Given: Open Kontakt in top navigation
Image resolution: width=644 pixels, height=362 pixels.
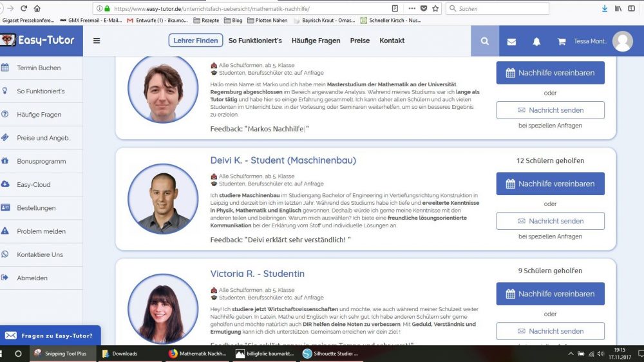Looking at the screenshot, I should click(x=392, y=41).
